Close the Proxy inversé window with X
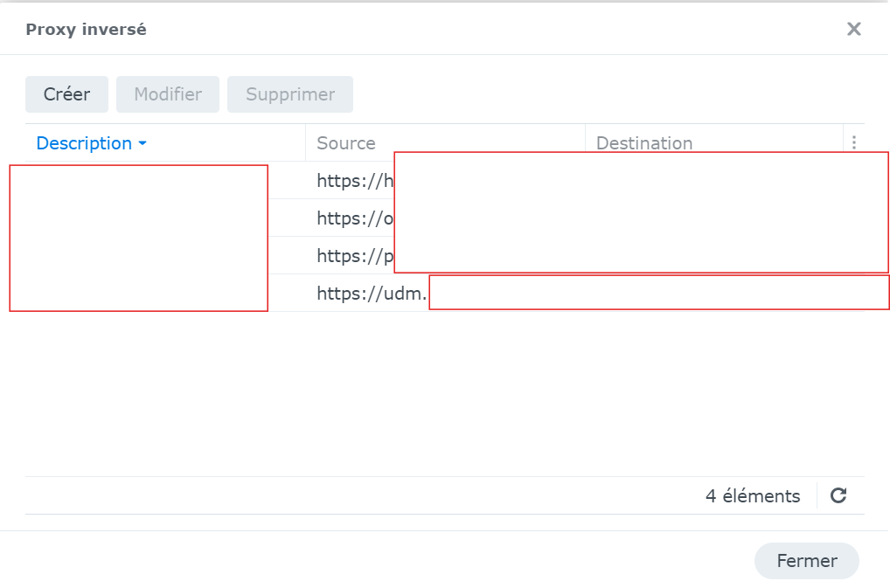The image size is (890, 588). [x=854, y=29]
